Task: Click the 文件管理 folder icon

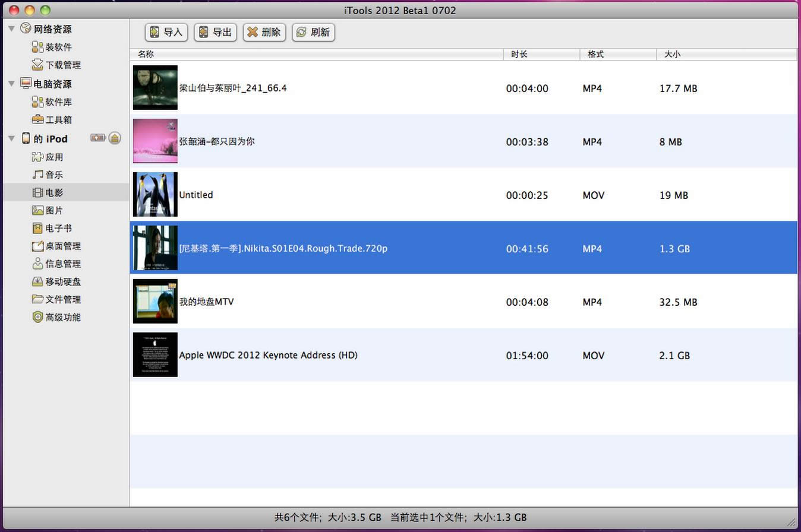Action: [37, 299]
